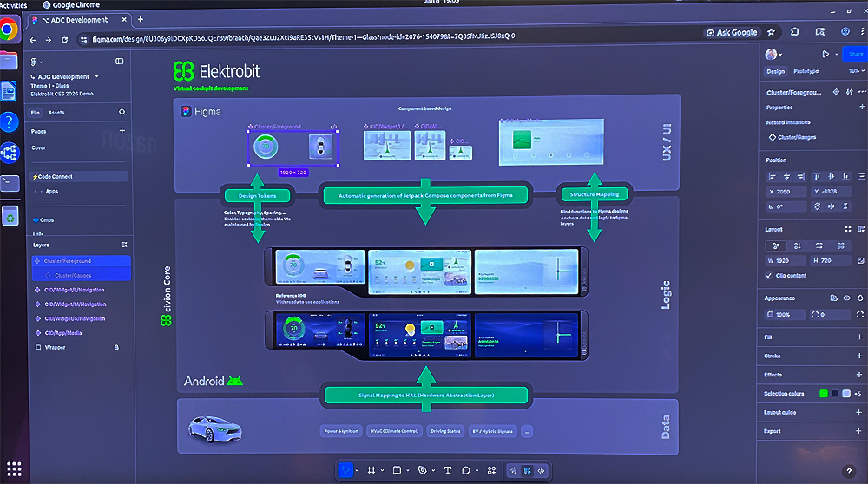Screen dimensions: 868x484
Task: Activate the Text tool
Action: coord(448,470)
